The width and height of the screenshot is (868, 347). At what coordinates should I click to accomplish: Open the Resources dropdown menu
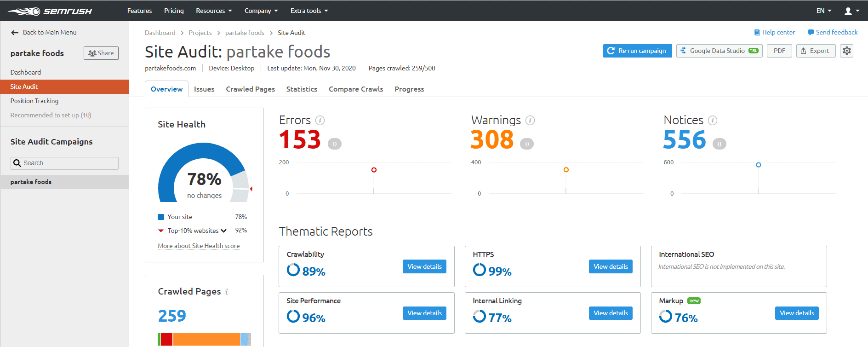[x=214, y=11]
